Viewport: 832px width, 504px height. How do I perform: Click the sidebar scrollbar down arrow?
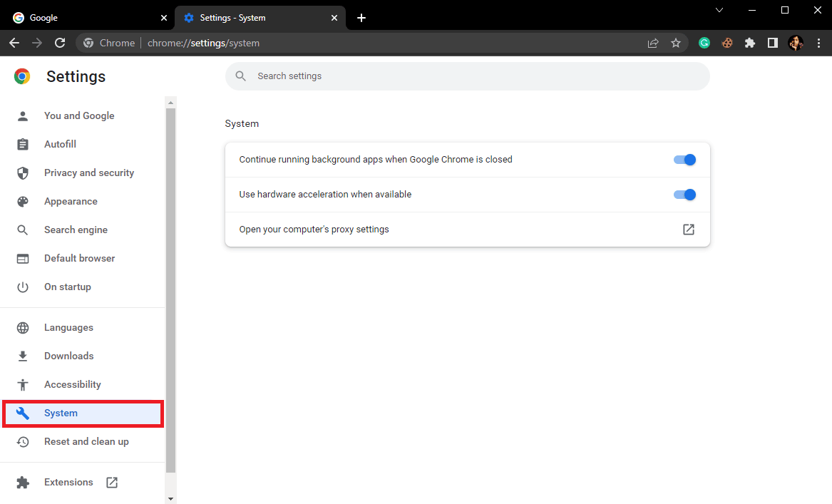click(x=171, y=499)
